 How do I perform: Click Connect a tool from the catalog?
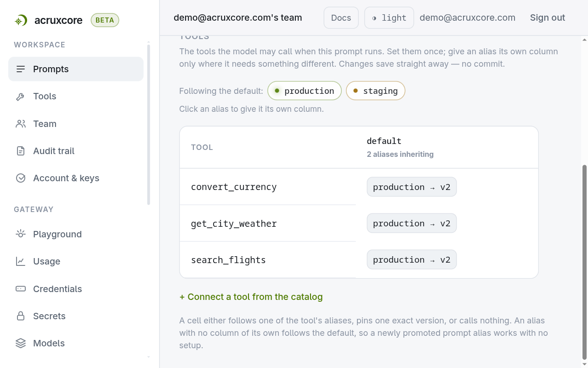251,297
